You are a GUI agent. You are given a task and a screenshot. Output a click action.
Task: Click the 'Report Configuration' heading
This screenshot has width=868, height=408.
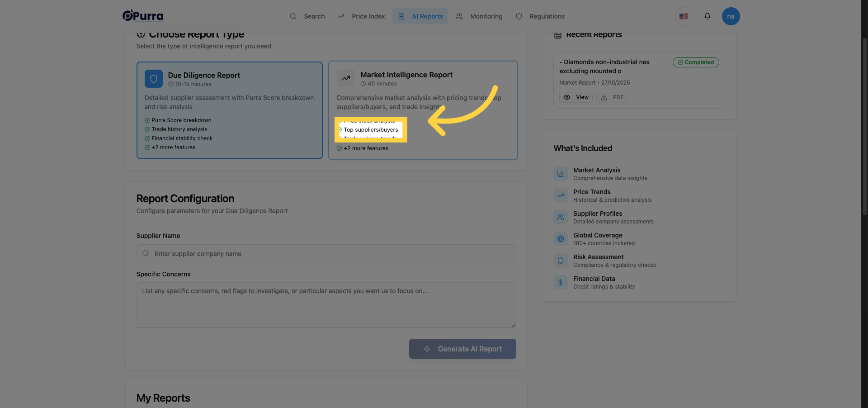click(x=185, y=199)
